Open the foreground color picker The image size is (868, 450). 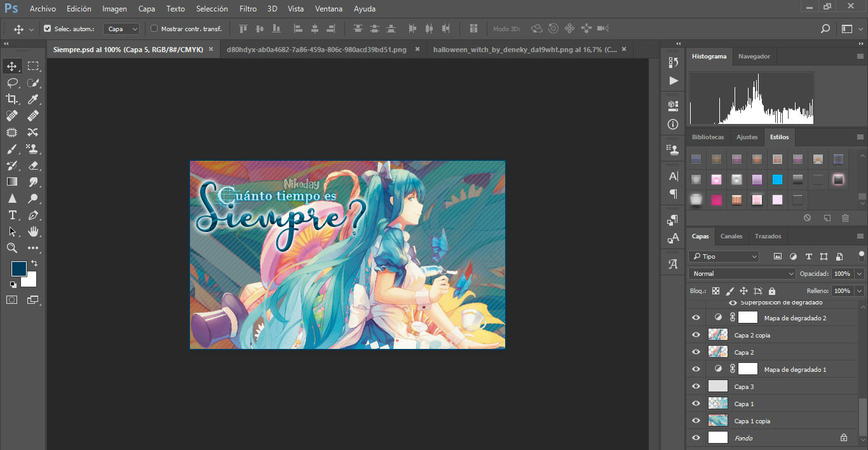coord(18,268)
